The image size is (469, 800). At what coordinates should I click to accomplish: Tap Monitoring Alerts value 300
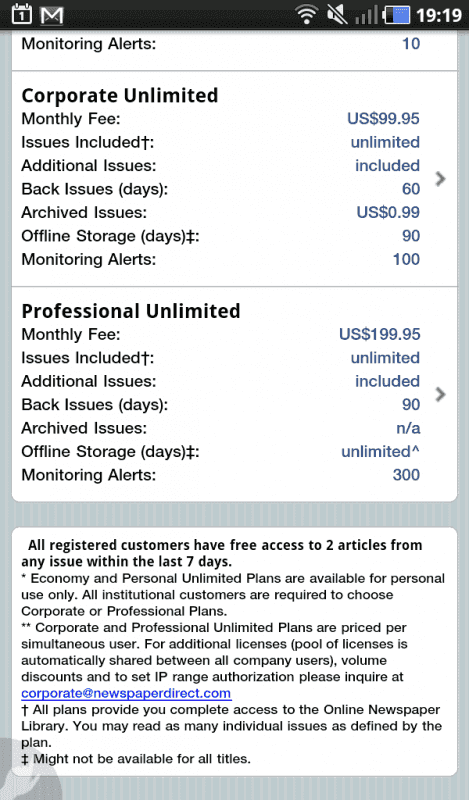[406, 475]
